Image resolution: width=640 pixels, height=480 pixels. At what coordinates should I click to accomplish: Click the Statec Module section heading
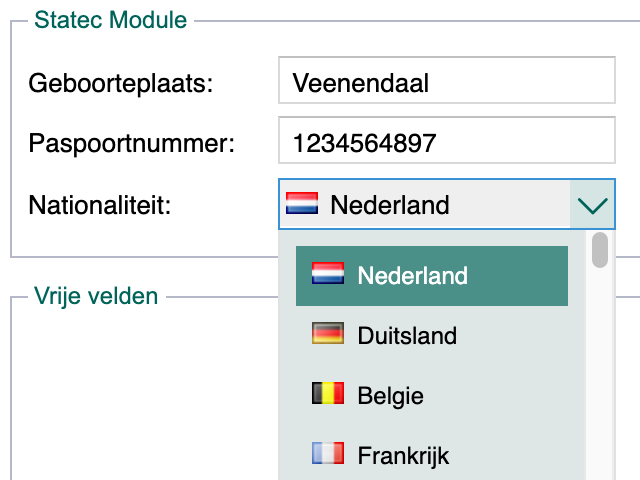(x=111, y=20)
